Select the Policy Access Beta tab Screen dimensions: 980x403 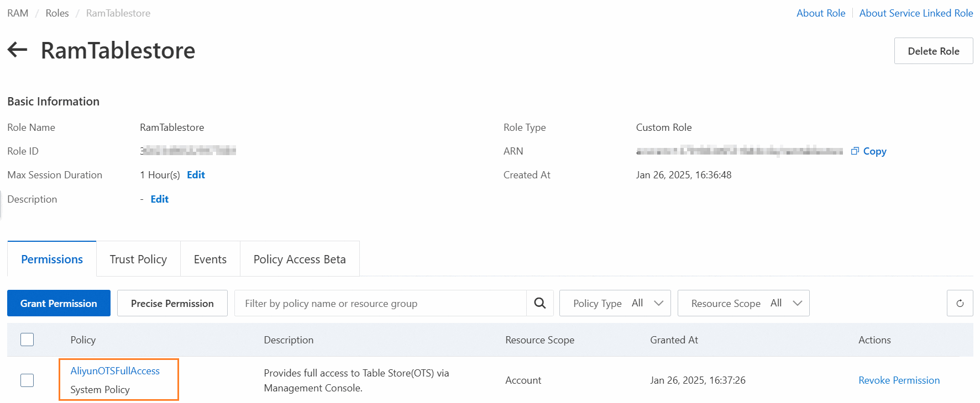click(300, 259)
